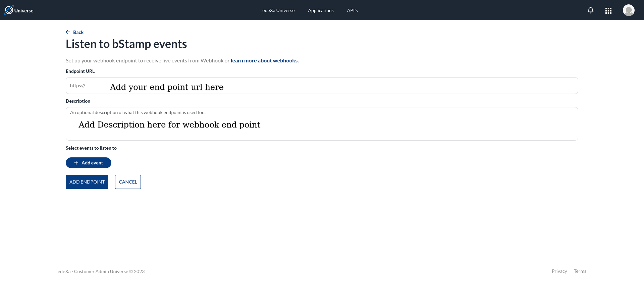Screen dimensions: 644x302
Task: Click the edeXa Universe logo
Action: (x=19, y=10)
